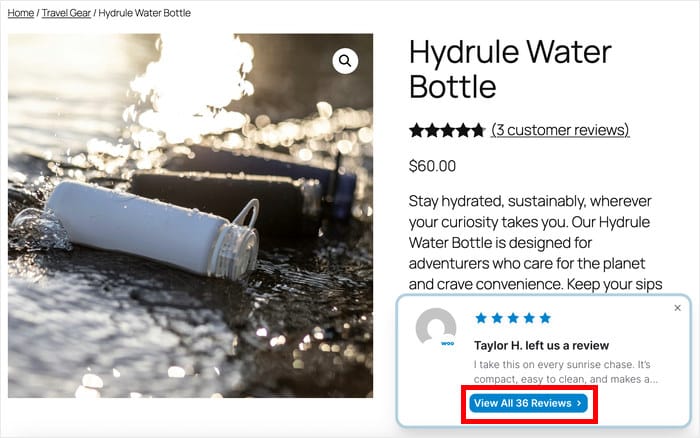Click the Hydrule Water Bottle breadcrumb text

click(145, 13)
